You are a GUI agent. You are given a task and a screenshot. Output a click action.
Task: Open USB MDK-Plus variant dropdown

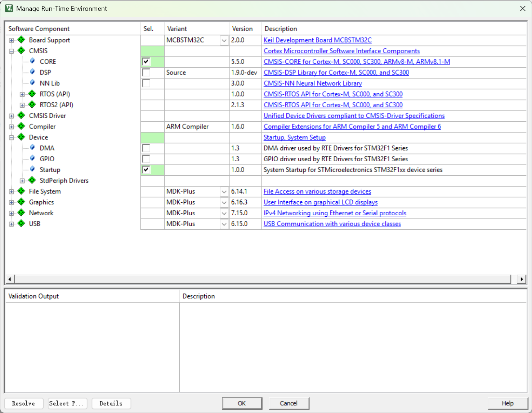[224, 224]
